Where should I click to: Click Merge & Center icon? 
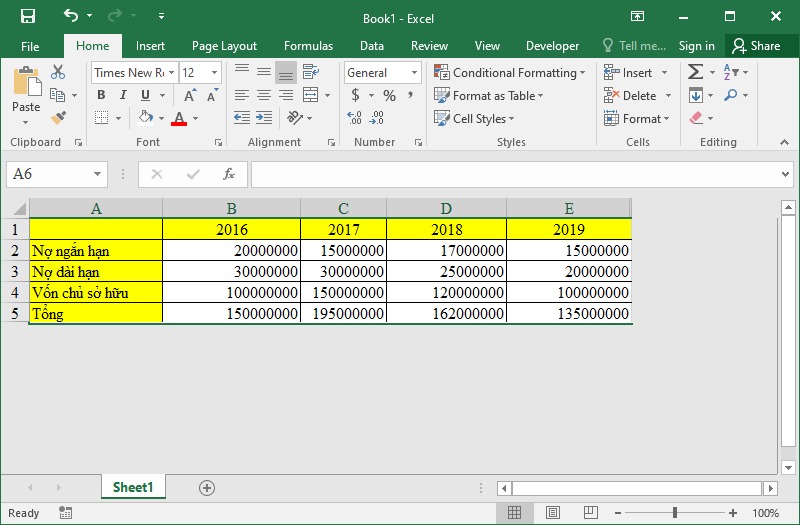[x=310, y=95]
